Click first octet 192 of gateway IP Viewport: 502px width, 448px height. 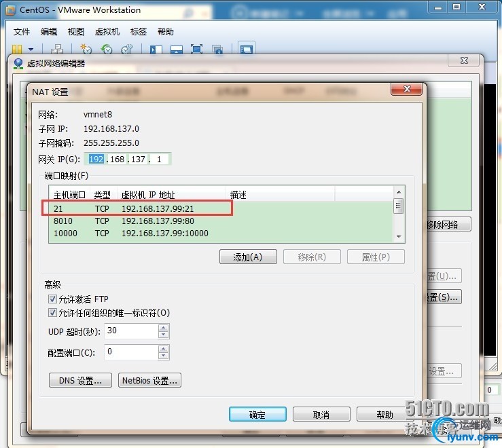[96, 159]
